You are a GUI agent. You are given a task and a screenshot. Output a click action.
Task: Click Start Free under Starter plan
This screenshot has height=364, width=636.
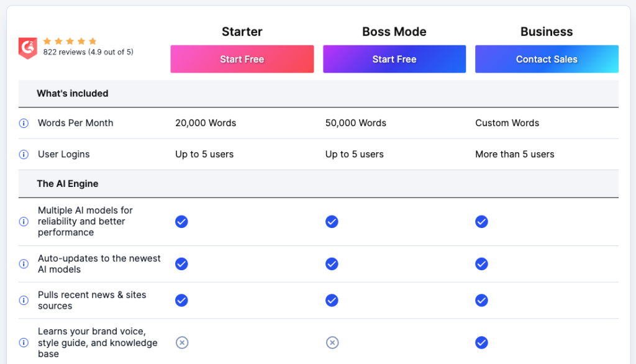pos(242,59)
